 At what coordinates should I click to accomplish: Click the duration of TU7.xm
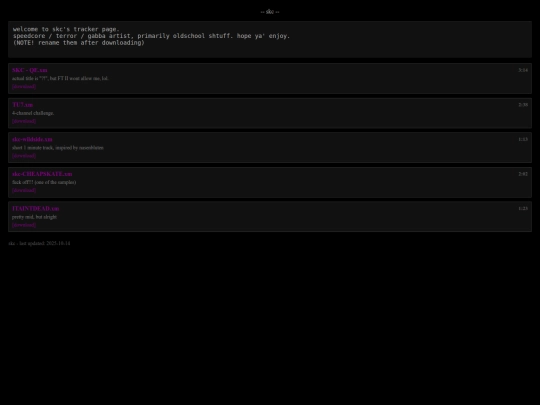coord(523,105)
